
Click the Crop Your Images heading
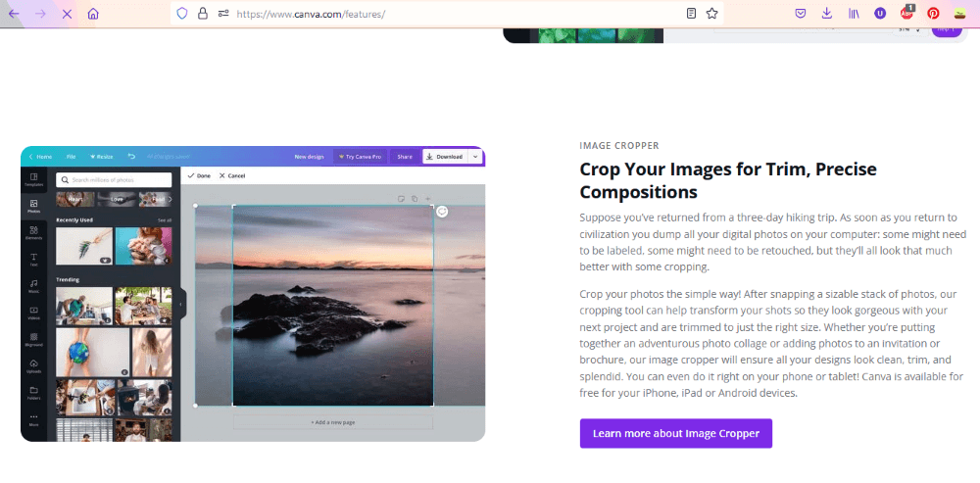coord(728,180)
